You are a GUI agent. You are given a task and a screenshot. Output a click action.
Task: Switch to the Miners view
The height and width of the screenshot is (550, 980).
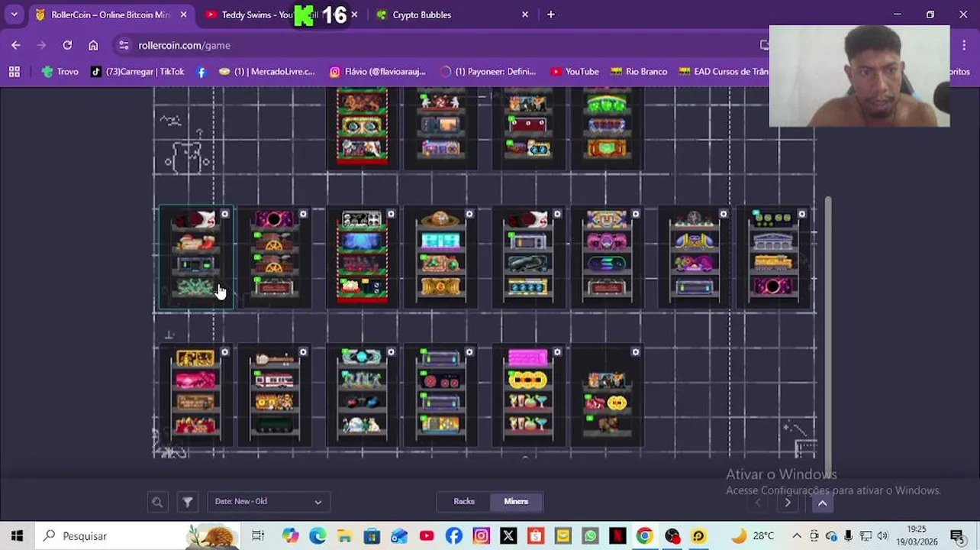coord(516,502)
